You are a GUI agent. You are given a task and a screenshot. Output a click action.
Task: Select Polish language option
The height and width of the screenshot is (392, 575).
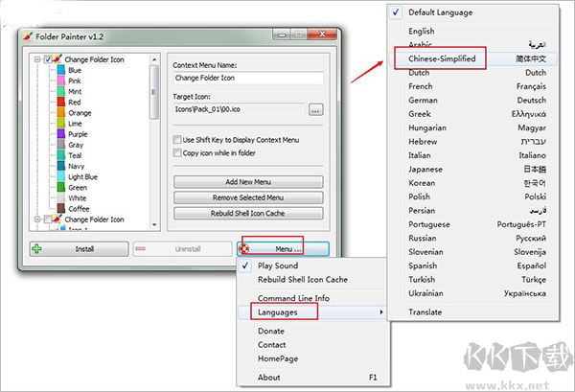tap(473, 196)
